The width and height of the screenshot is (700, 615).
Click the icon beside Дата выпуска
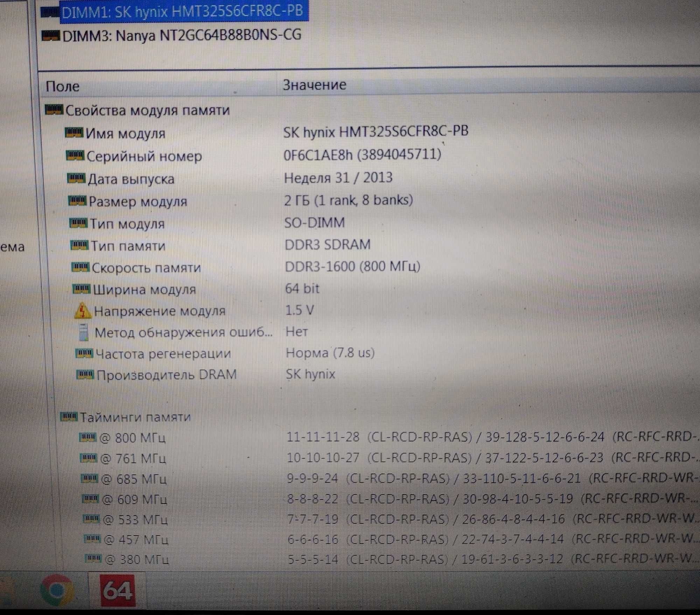[76, 178]
